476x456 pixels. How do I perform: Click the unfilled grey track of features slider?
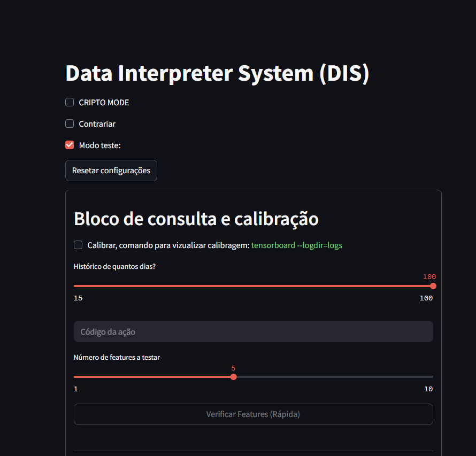(333, 377)
